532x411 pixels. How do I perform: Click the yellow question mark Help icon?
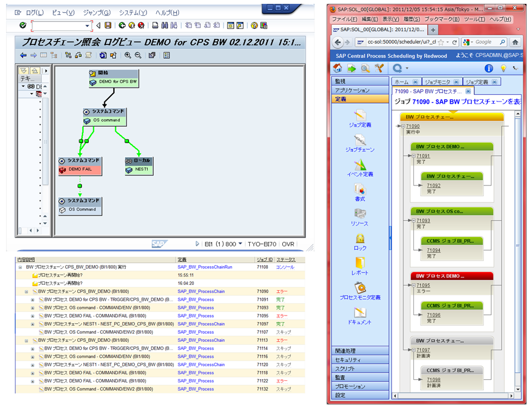(254, 25)
